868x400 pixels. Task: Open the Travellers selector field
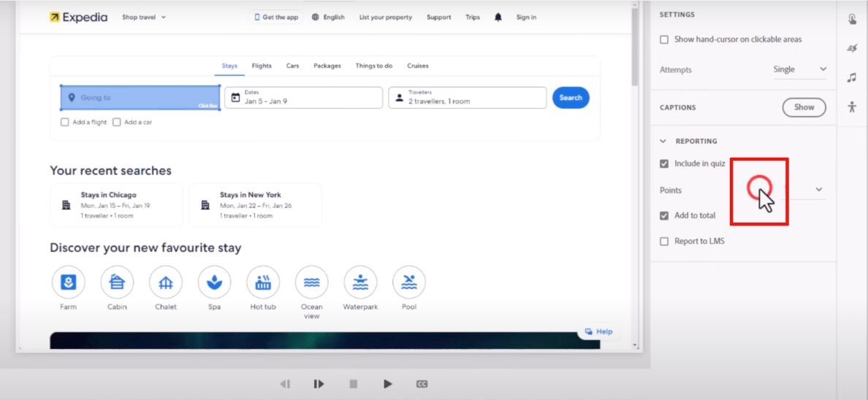(468, 97)
